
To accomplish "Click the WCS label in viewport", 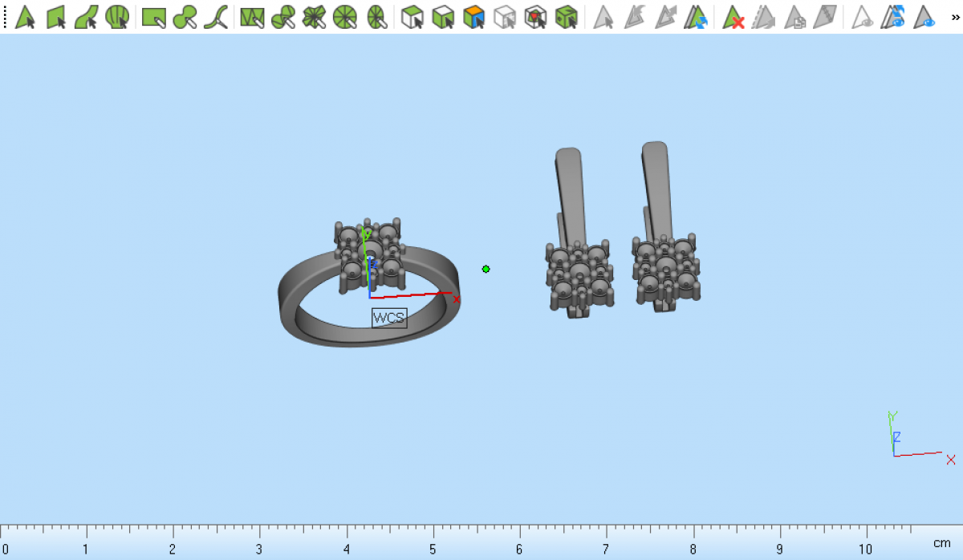I will 389,318.
